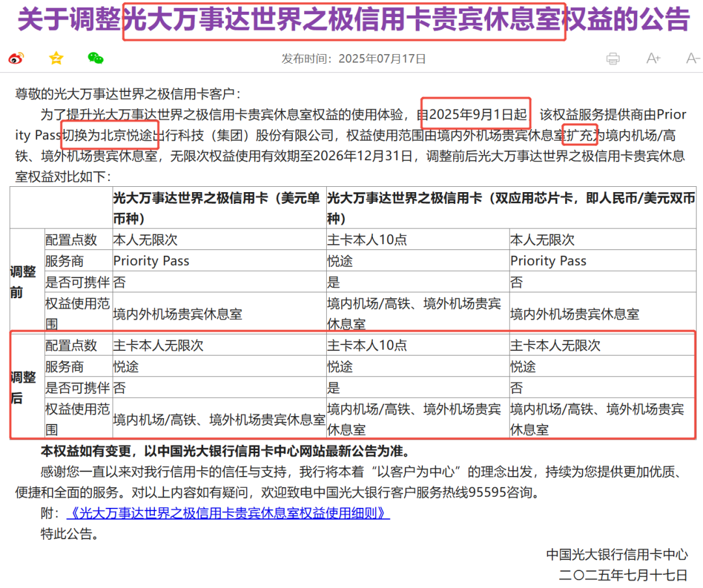This screenshot has height=588, width=703.
Task: Open the 贵宾休息室权益使用细则 attachment link
Action: 228,512
